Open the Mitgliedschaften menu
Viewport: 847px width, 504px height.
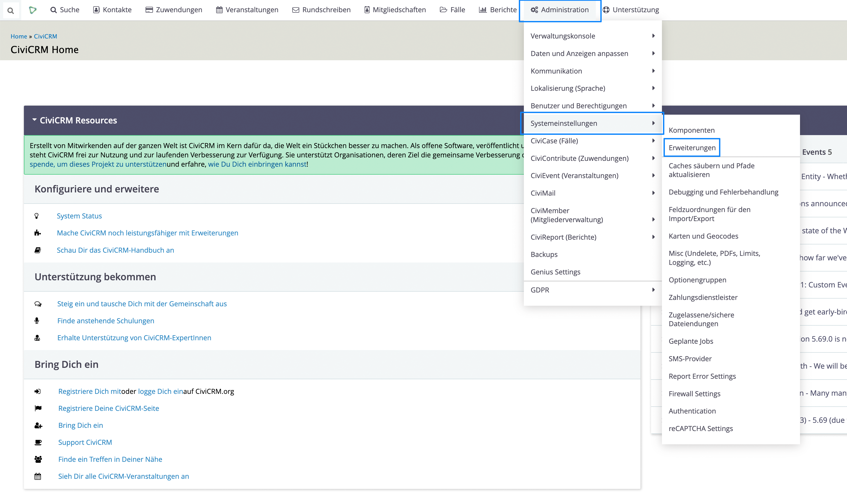point(395,10)
